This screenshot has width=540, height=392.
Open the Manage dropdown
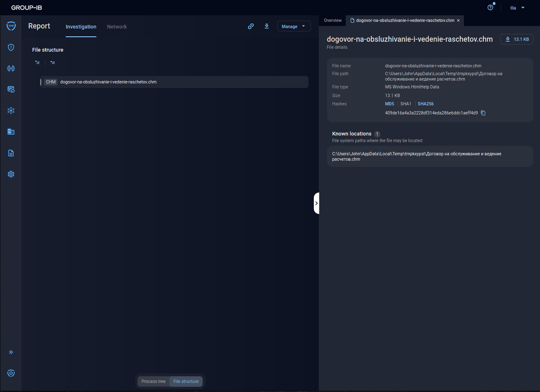tap(294, 26)
